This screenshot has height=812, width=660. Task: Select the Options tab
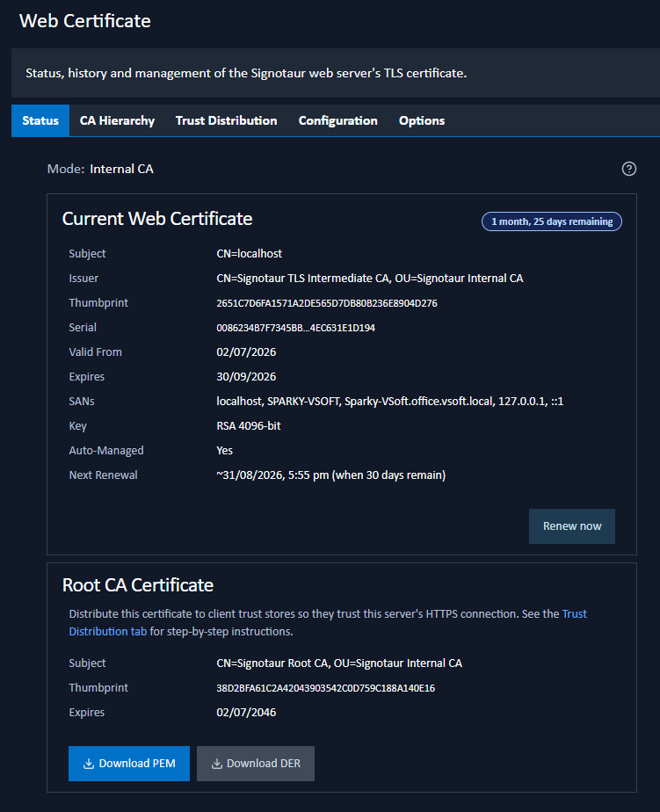tap(422, 120)
